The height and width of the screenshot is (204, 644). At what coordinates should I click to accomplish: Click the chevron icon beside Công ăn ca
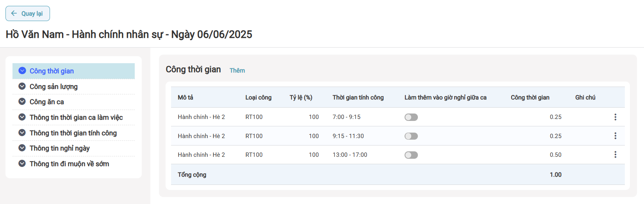point(22,101)
